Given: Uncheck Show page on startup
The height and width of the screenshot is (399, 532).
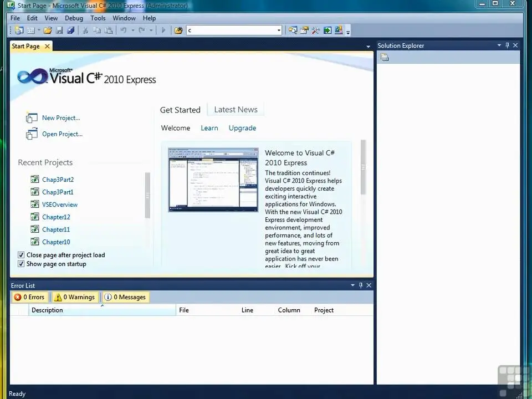Looking at the screenshot, I should 21,264.
